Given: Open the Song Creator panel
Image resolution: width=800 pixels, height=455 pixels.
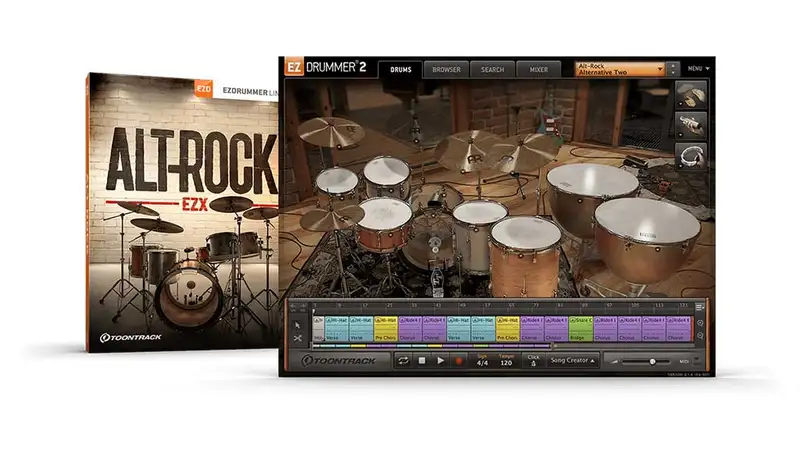Looking at the screenshot, I should click(x=572, y=361).
